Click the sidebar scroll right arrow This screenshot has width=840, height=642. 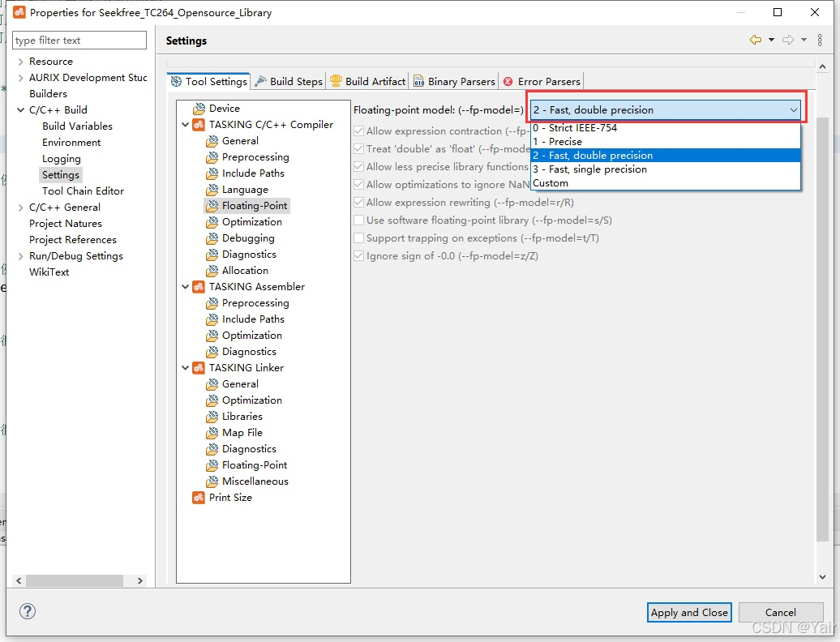coord(139,580)
